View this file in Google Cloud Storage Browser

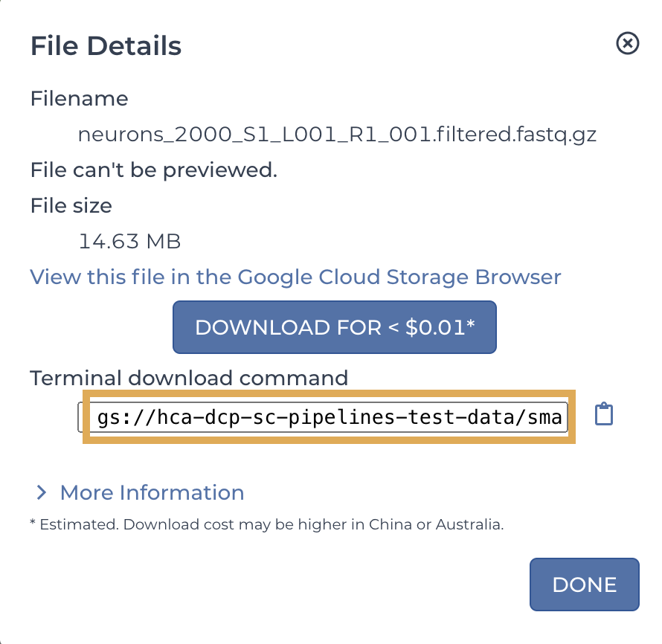[295, 277]
